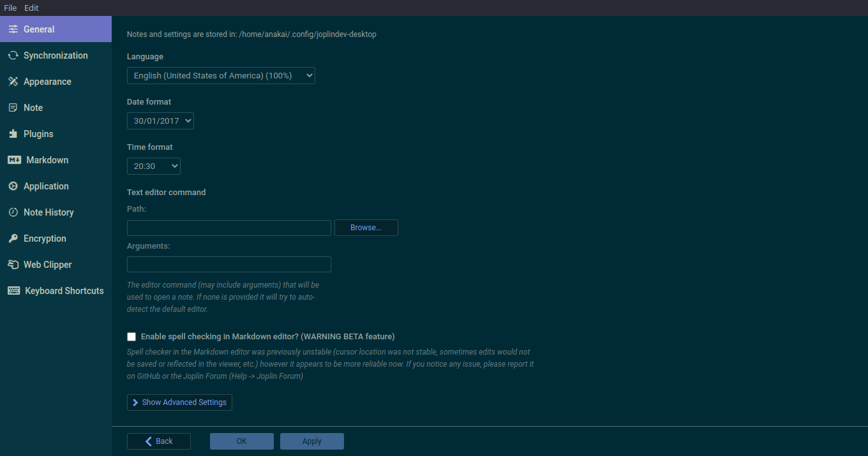The height and width of the screenshot is (456, 868).
Task: Click the Markdown badge icon
Action: 13,159
